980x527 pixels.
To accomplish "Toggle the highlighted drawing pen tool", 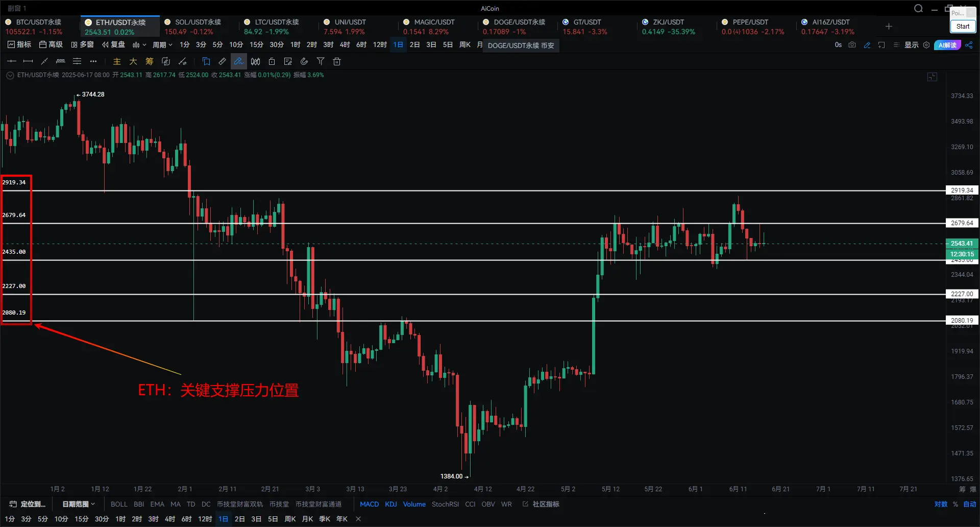I will click(x=238, y=61).
